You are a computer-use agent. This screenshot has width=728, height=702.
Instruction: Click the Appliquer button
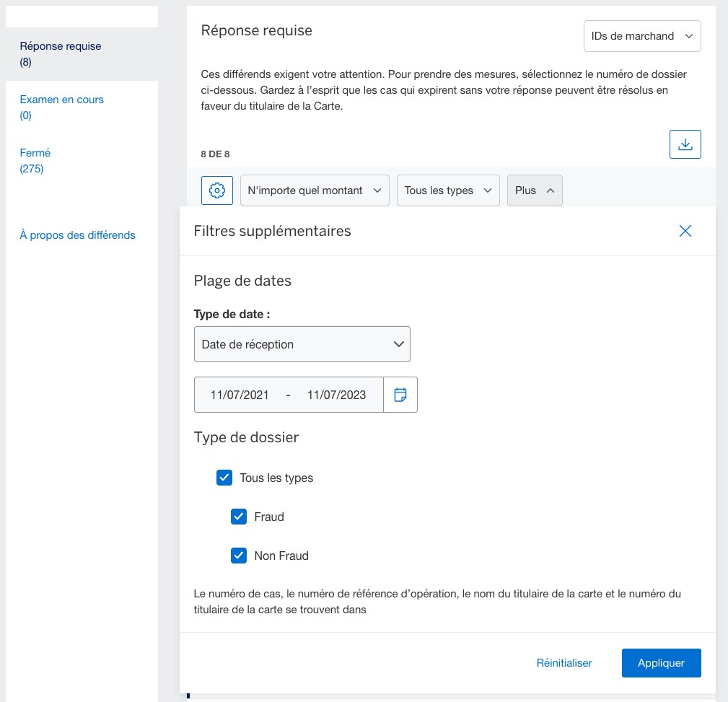click(661, 662)
